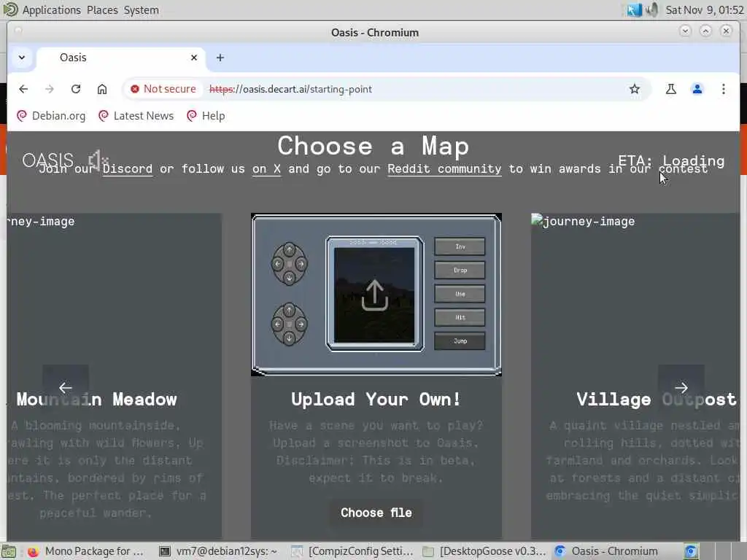Click the Hit button on the console image

click(460, 317)
